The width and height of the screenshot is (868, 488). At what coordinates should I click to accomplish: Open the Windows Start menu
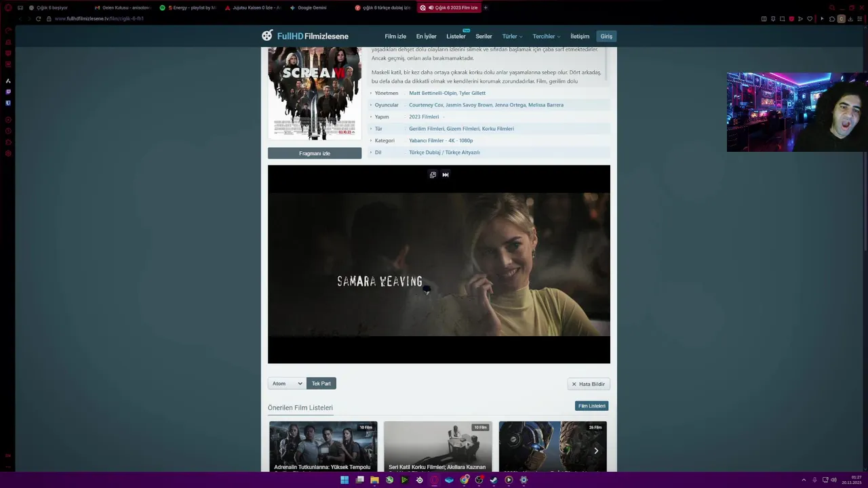pyautogui.click(x=344, y=480)
